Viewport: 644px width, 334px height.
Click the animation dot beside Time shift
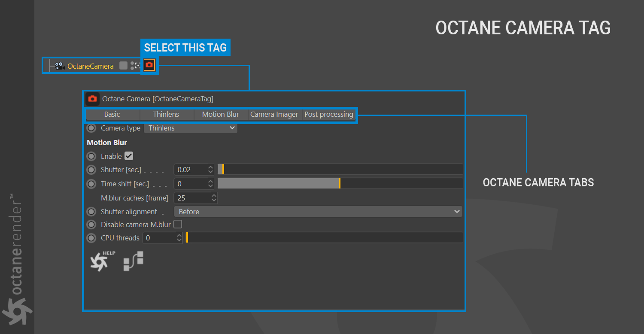pos(91,184)
